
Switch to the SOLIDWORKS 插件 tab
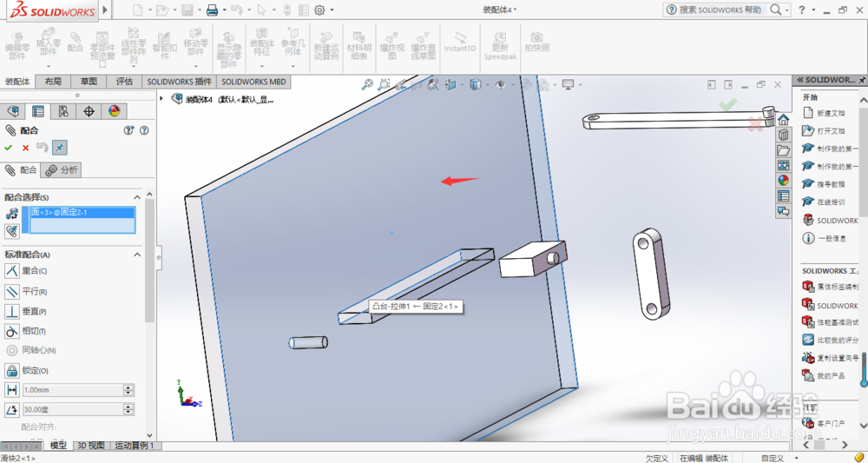[x=180, y=82]
